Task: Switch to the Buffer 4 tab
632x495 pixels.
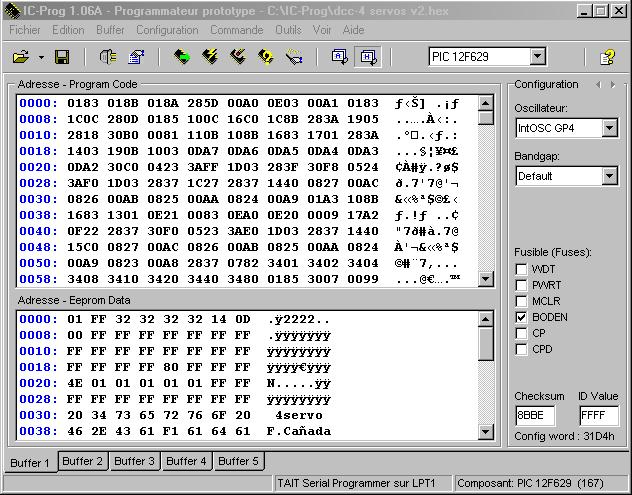Action: (x=186, y=461)
